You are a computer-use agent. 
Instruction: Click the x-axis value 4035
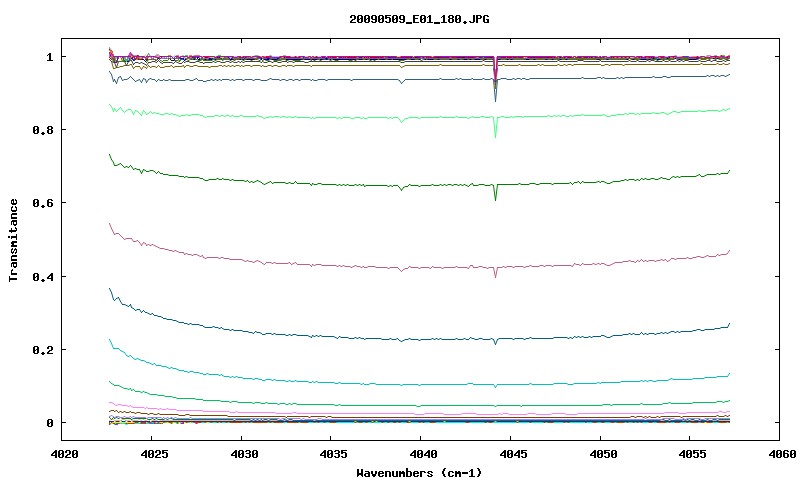click(x=333, y=454)
